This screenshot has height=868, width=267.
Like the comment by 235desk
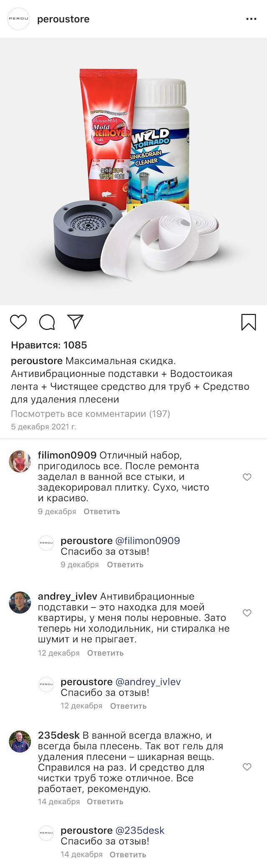click(247, 767)
